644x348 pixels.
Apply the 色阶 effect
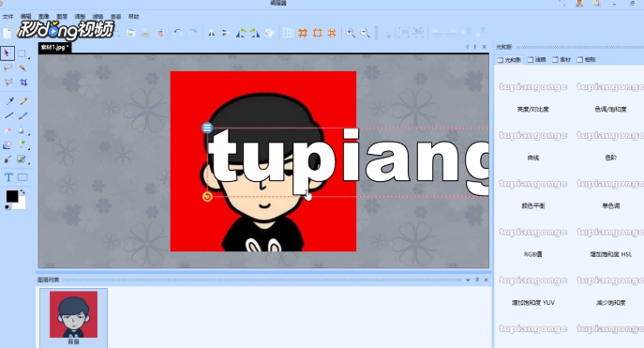point(611,158)
